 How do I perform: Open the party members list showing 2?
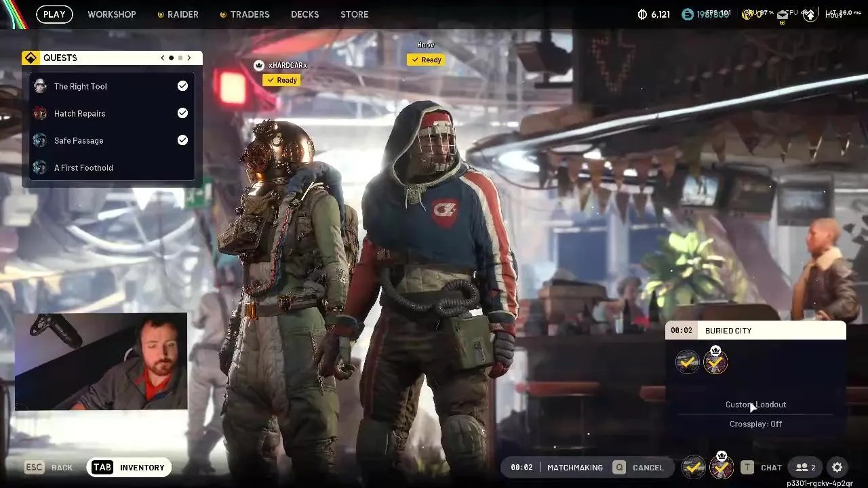coord(806,468)
